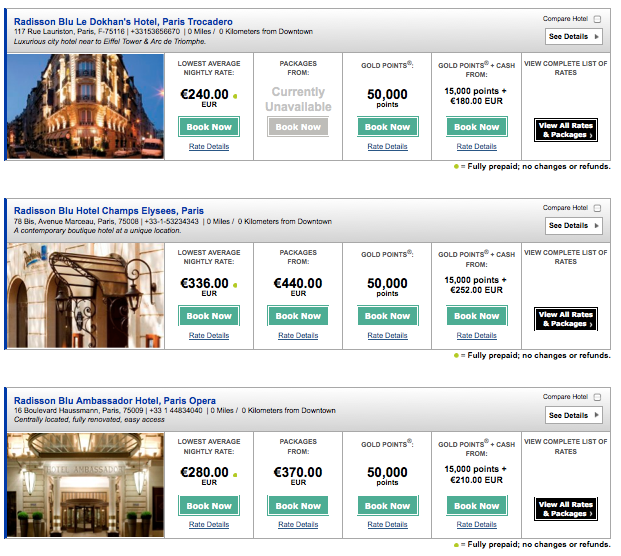View All Rates & Packages for Ambassador Hotel
621x556 pixels.
point(566,509)
